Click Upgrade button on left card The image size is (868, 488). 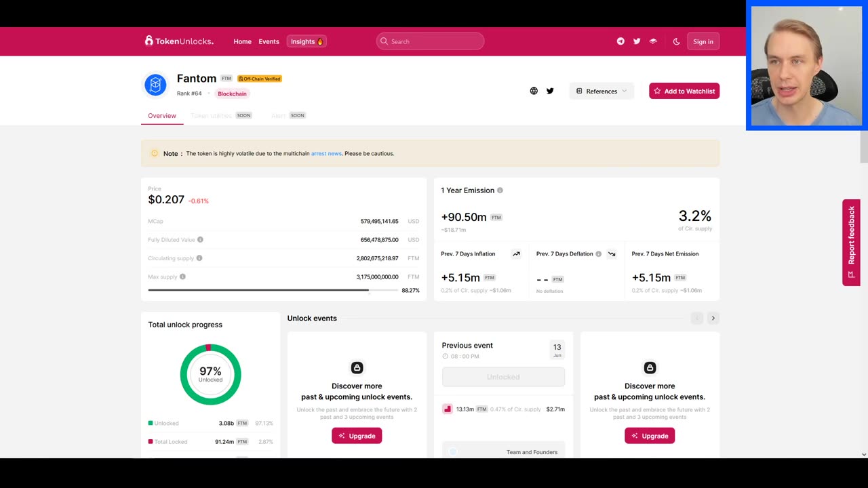pyautogui.click(x=357, y=436)
